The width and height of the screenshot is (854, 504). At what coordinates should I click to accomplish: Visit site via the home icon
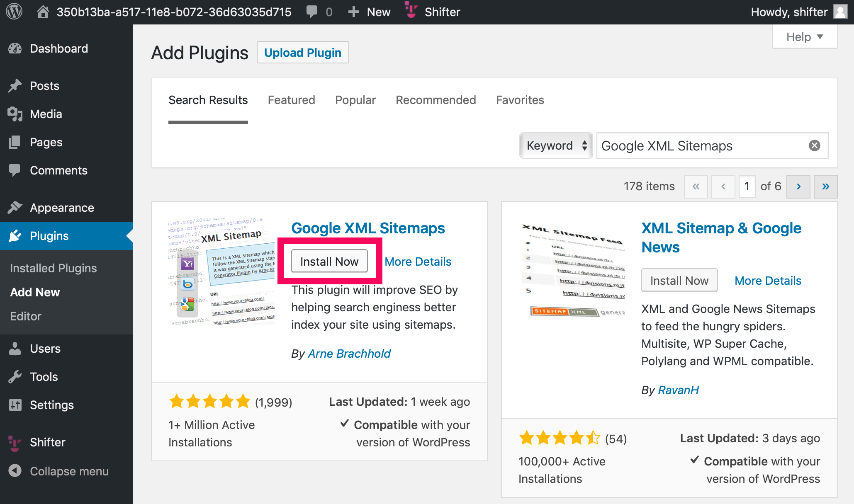[x=43, y=12]
